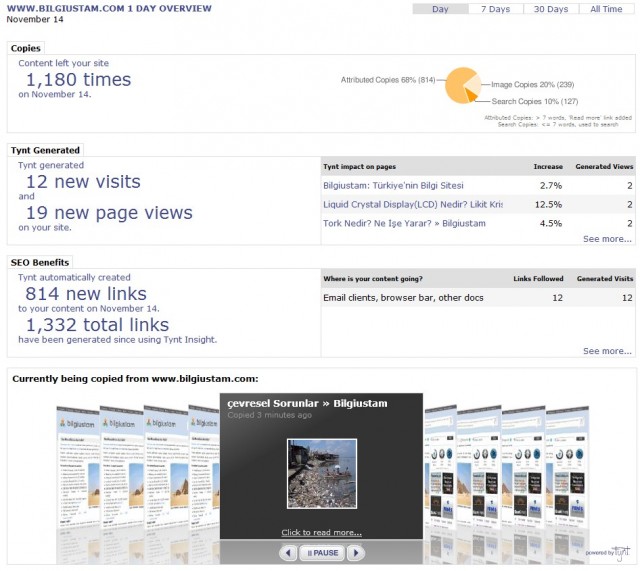Click the powered by Tynt logo
This screenshot has height=571, width=640.
point(608,552)
